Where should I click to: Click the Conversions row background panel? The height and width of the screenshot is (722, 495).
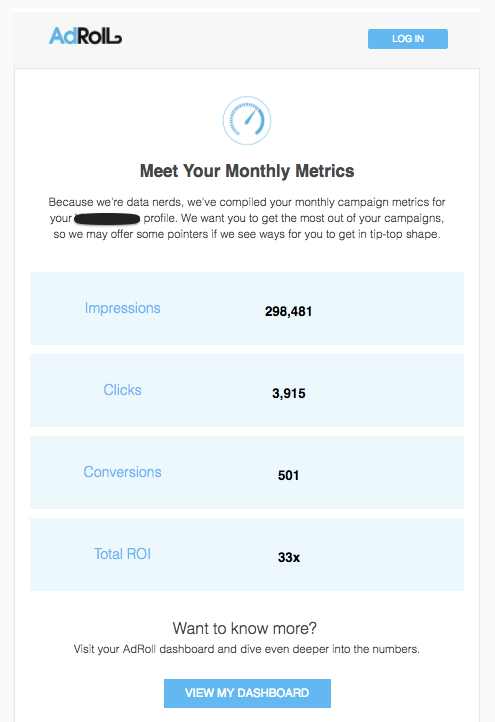point(247,472)
